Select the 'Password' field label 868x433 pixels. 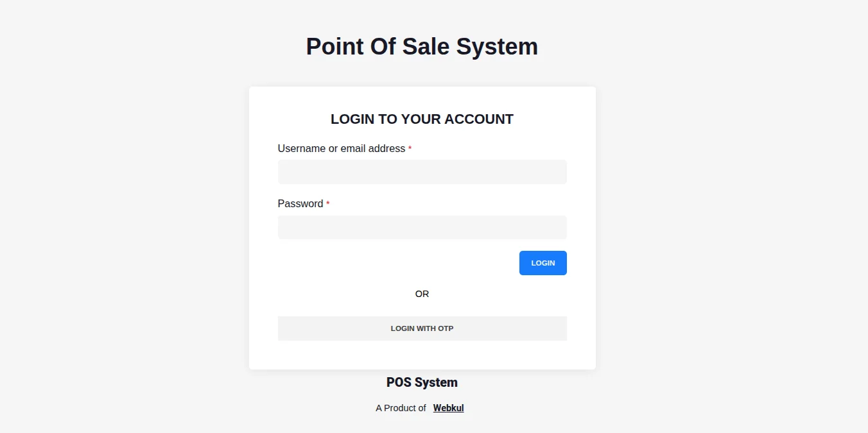pos(300,203)
